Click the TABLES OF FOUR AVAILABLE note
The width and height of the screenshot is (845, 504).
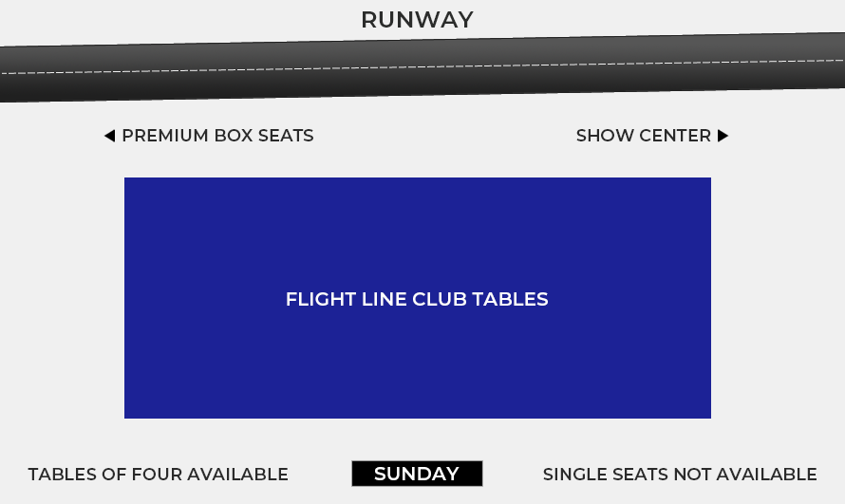click(x=158, y=475)
